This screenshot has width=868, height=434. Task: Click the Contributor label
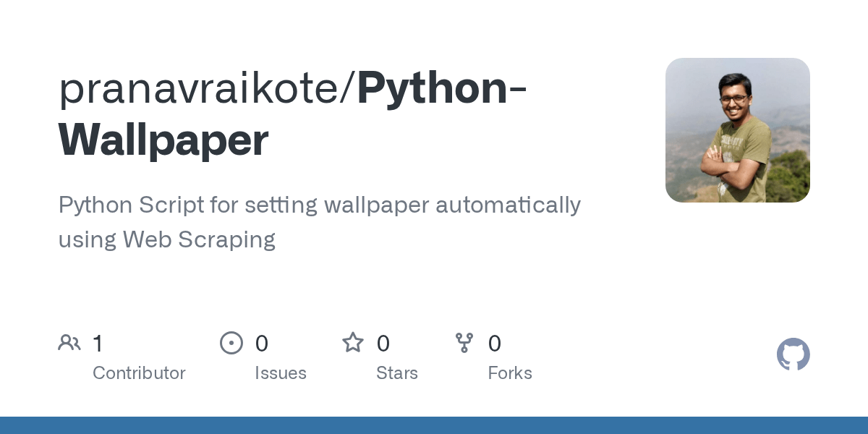tap(139, 373)
